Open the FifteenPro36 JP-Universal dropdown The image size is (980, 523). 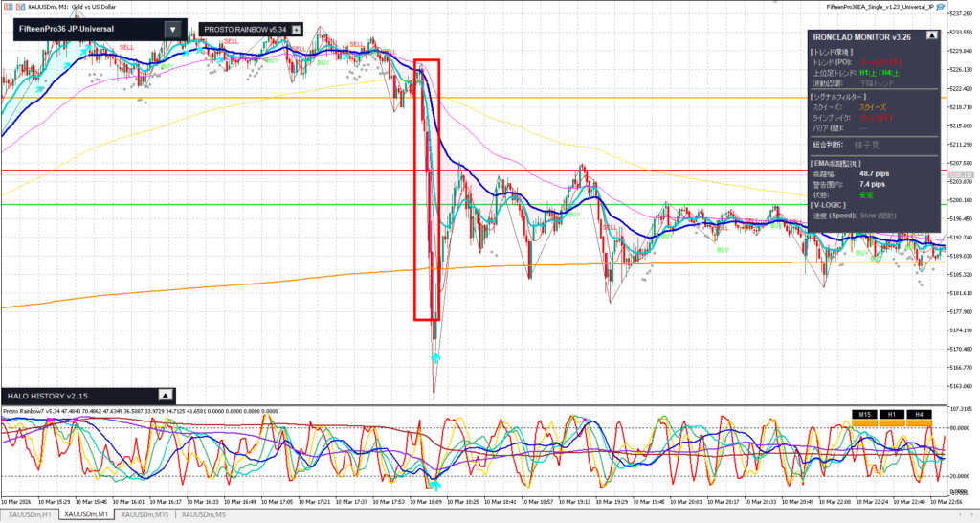[171, 29]
